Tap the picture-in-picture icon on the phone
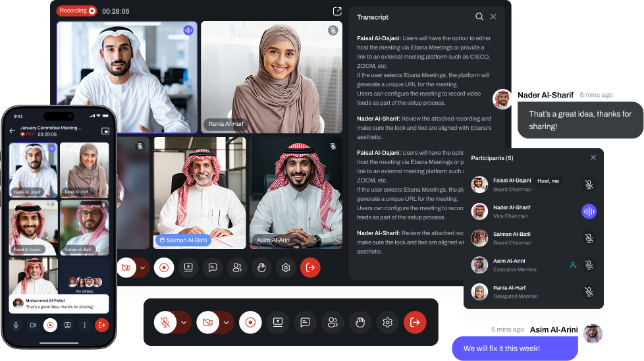This screenshot has height=361, width=644. point(105,131)
